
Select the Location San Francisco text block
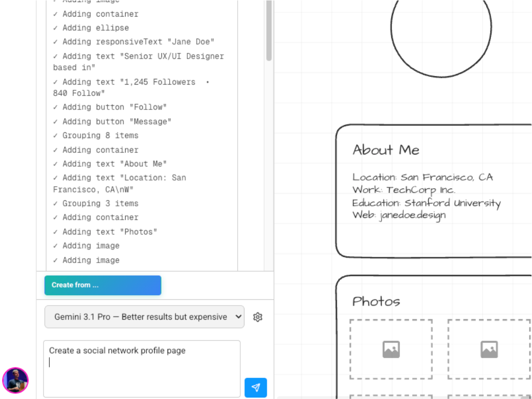point(427,197)
